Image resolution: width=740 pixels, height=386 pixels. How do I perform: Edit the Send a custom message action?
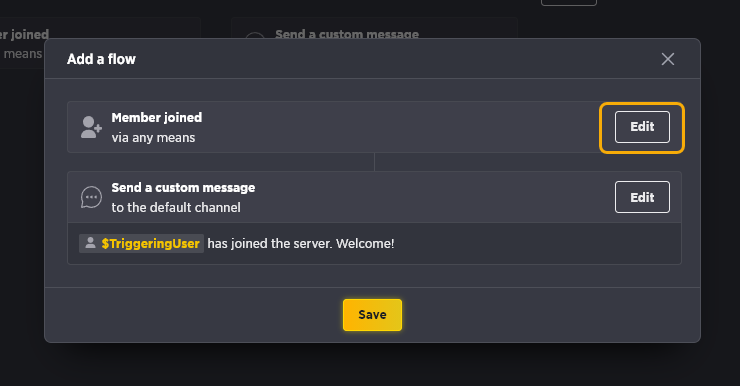642,197
